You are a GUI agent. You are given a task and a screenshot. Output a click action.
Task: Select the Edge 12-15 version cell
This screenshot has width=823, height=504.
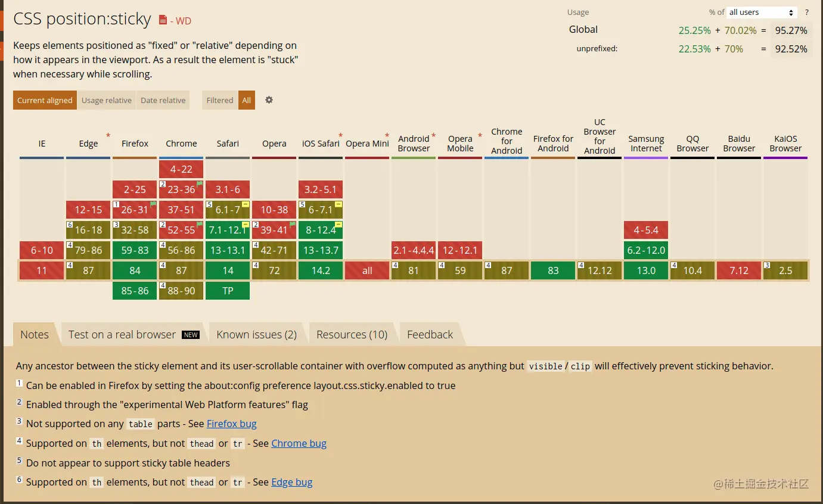pyautogui.click(x=88, y=210)
